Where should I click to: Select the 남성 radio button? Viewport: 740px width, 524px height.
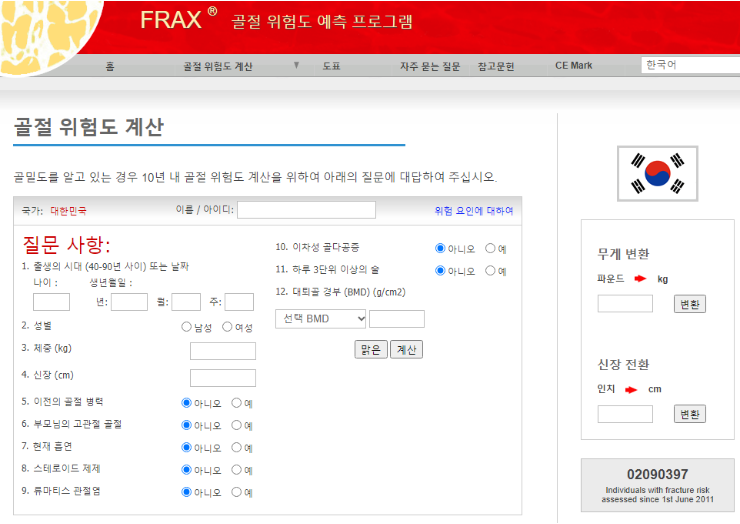[x=186, y=327]
